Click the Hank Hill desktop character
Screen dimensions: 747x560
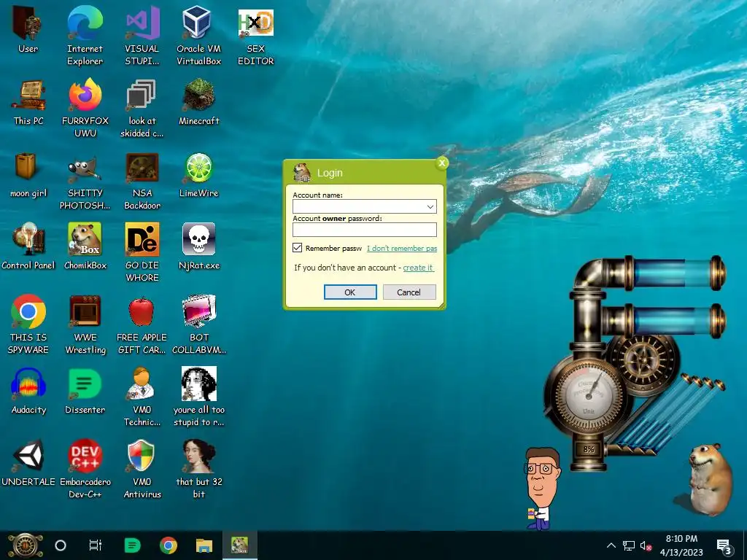pos(542,488)
